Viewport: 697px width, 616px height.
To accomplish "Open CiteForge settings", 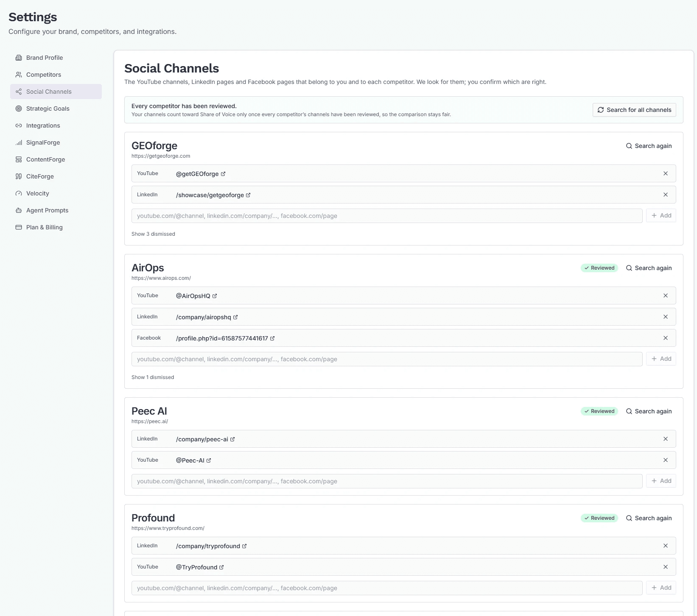I will point(56,176).
